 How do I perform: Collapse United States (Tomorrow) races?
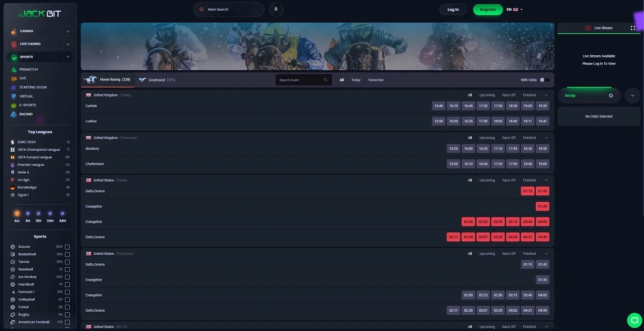coord(546,254)
